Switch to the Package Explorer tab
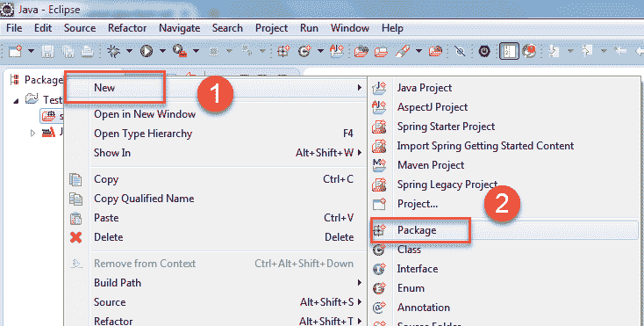 [36, 80]
